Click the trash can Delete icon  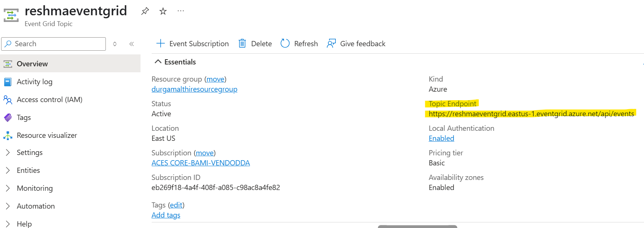click(242, 44)
